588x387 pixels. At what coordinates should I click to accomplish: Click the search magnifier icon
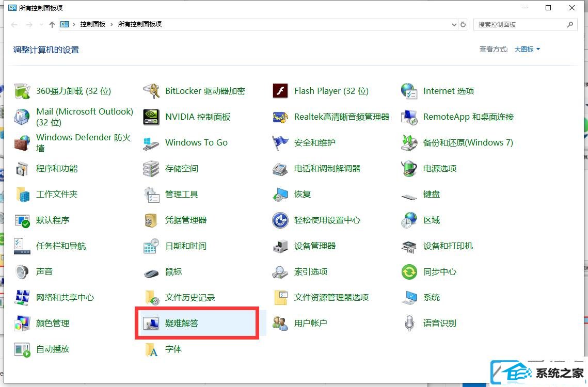pyautogui.click(x=570, y=25)
